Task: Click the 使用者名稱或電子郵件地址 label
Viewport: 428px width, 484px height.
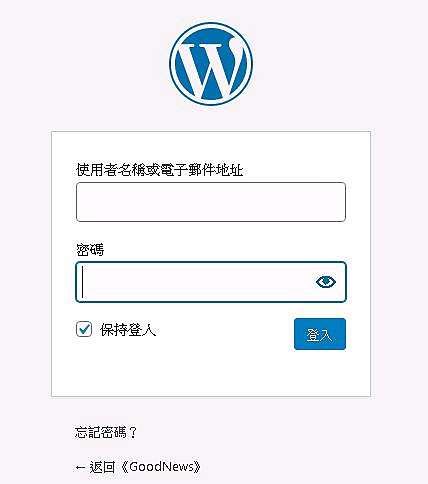Action: tap(159, 170)
